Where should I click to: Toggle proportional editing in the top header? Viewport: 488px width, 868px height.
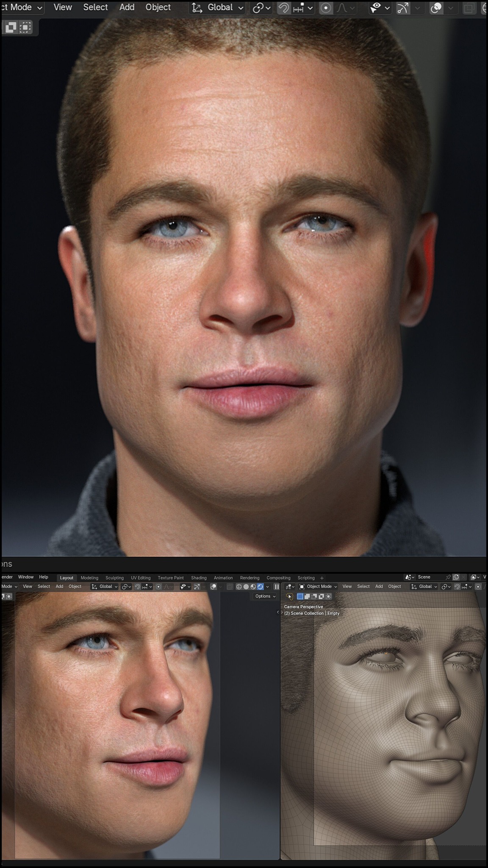pyautogui.click(x=326, y=8)
